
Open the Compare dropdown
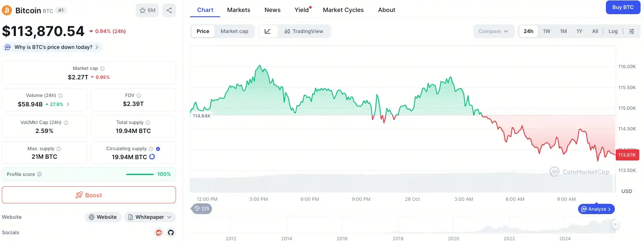(494, 31)
